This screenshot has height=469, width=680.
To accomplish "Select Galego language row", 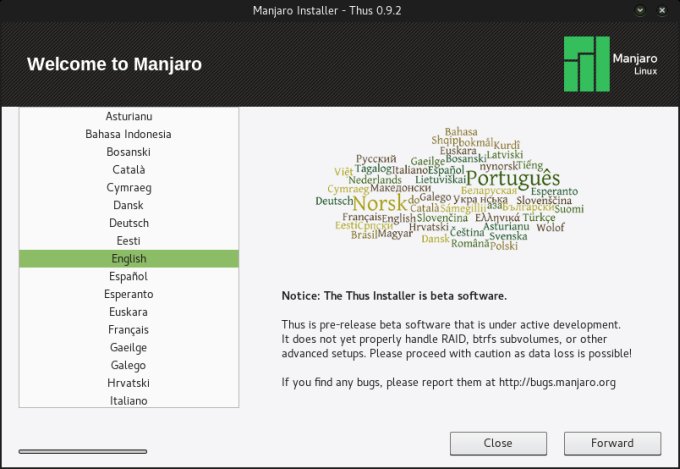I will tap(129, 365).
